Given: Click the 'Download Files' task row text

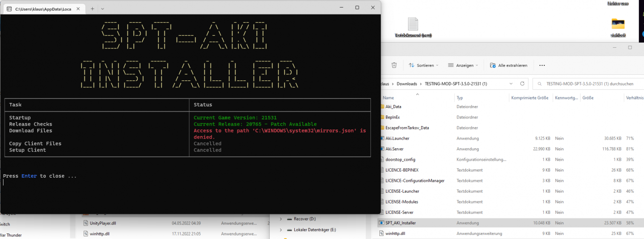Looking at the screenshot, I should (31, 131).
